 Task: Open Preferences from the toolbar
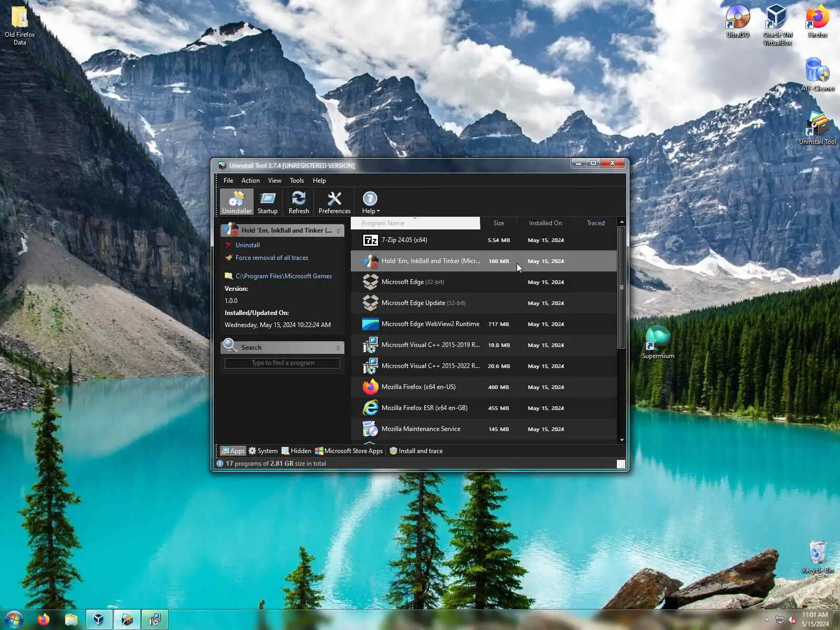pos(334,202)
